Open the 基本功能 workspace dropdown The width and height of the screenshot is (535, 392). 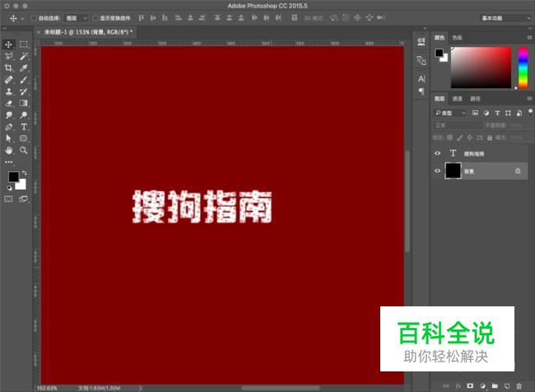click(505, 18)
